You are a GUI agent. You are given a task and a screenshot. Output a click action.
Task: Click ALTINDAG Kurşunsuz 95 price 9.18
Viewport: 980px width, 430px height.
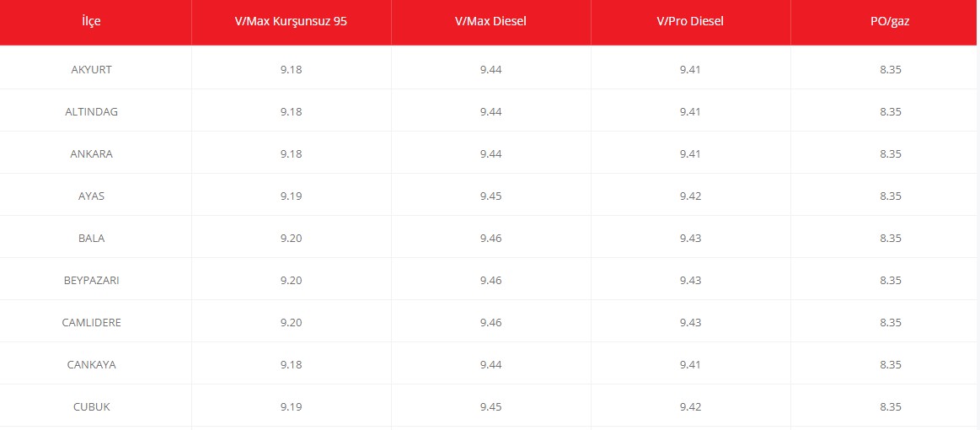click(x=292, y=112)
